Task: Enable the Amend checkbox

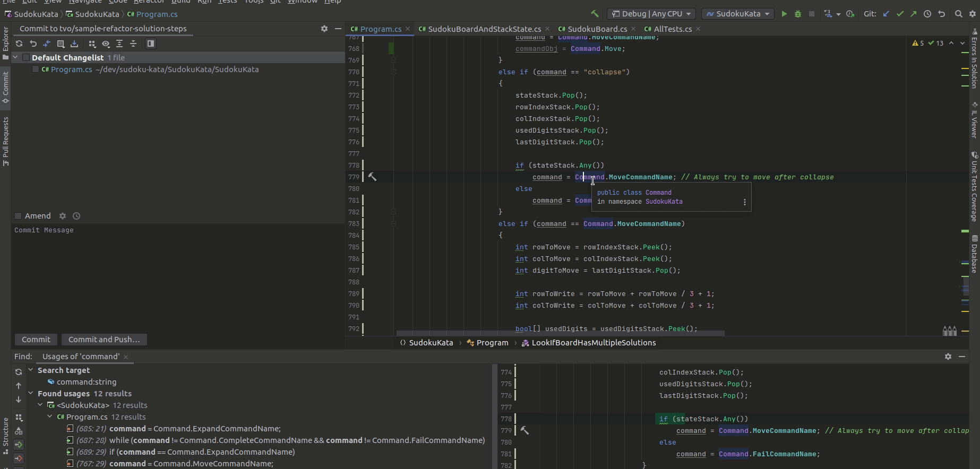Action: [x=18, y=216]
